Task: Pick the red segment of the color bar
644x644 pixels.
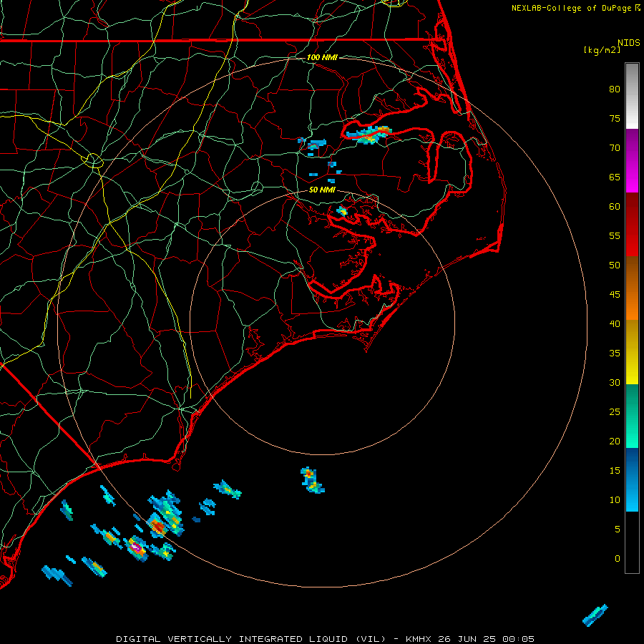Action: (x=632, y=224)
